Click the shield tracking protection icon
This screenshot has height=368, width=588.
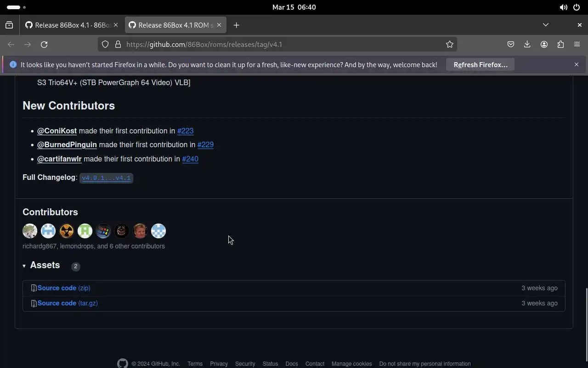pyautogui.click(x=105, y=45)
